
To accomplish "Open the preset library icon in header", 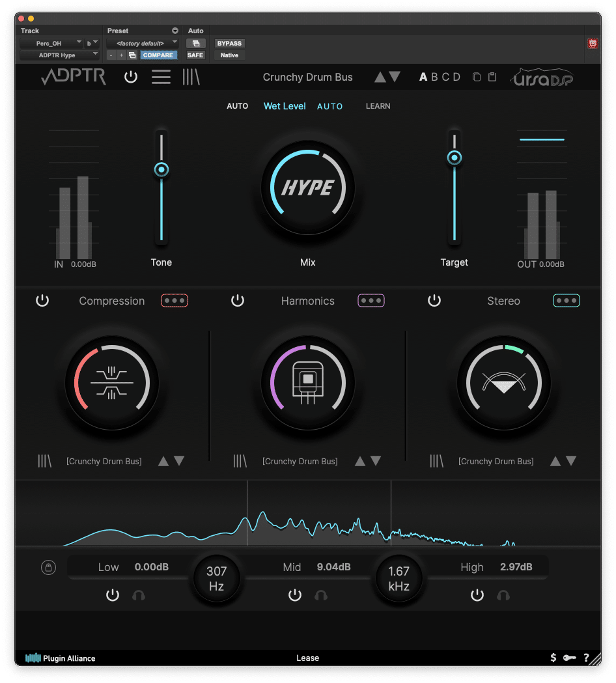I will click(x=191, y=77).
